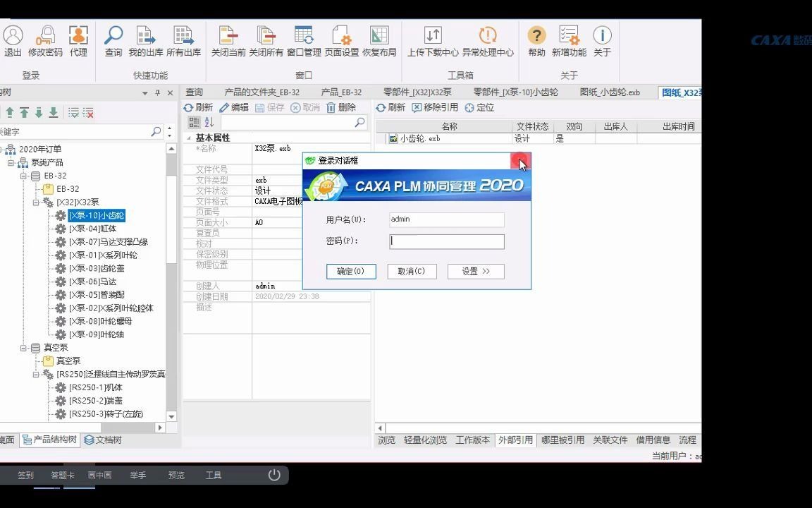Open 新增功能 new features
The width and height of the screenshot is (812, 508).
569,41
